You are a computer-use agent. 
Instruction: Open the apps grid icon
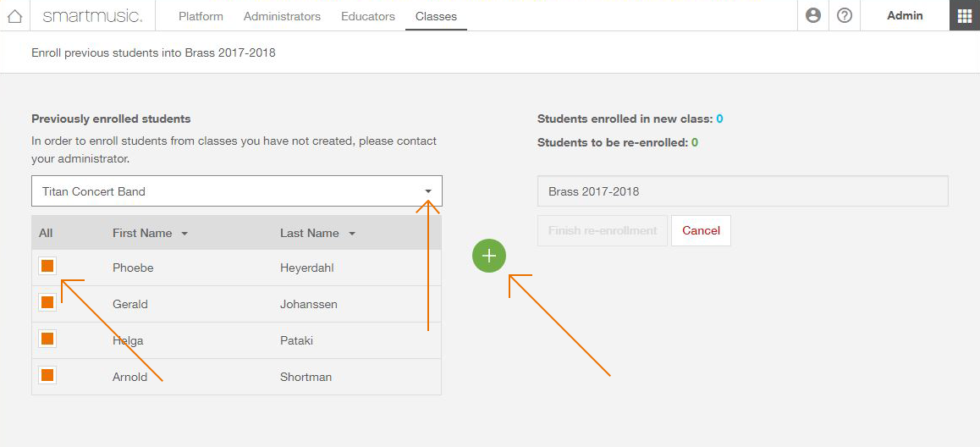click(965, 15)
